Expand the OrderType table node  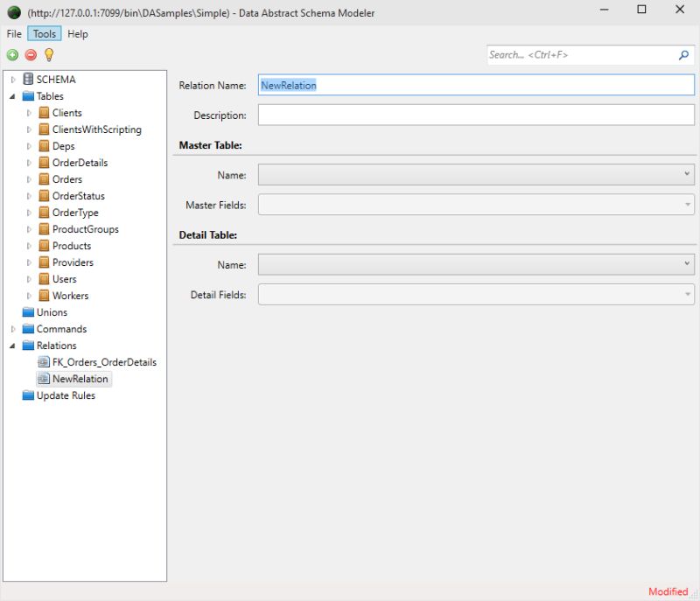(29, 213)
